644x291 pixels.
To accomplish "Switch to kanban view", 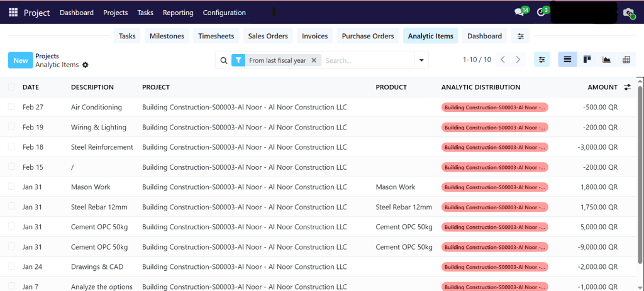I will coord(587,60).
